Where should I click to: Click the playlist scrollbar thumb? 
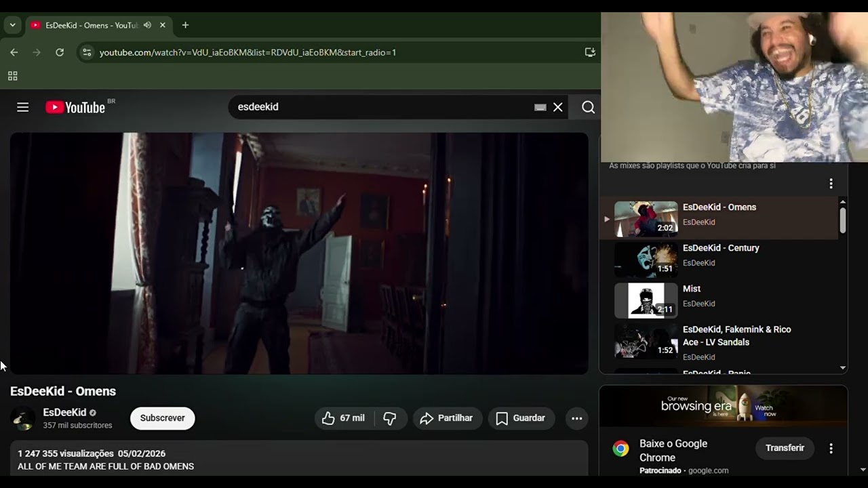[843, 220]
